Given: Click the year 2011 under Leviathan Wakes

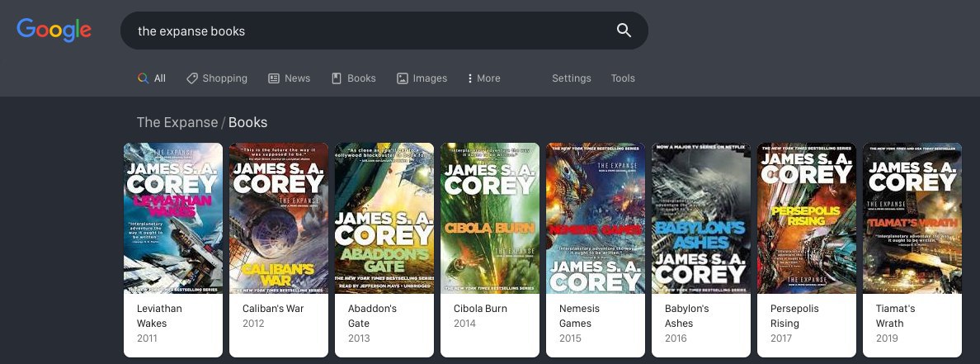Looking at the screenshot, I should click(x=147, y=338).
